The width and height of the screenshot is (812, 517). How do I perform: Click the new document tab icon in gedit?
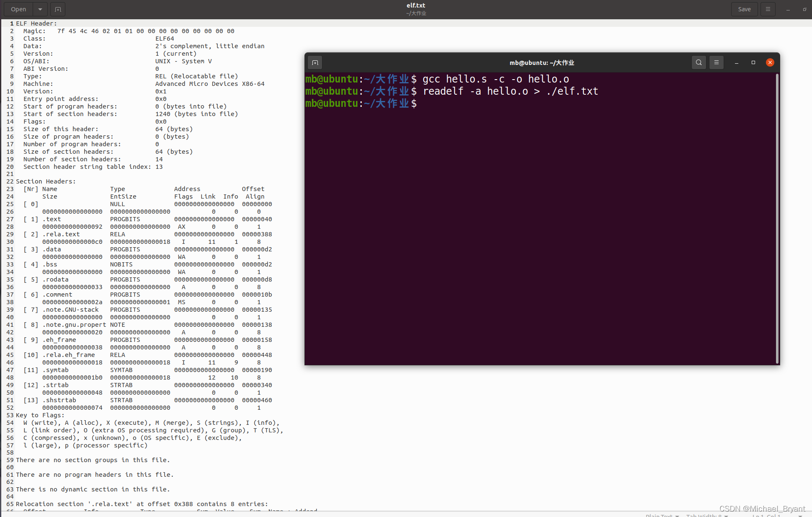pyautogui.click(x=58, y=9)
